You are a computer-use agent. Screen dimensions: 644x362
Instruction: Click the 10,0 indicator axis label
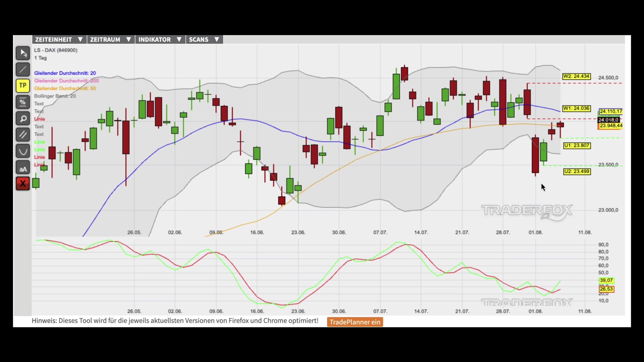[x=603, y=301]
